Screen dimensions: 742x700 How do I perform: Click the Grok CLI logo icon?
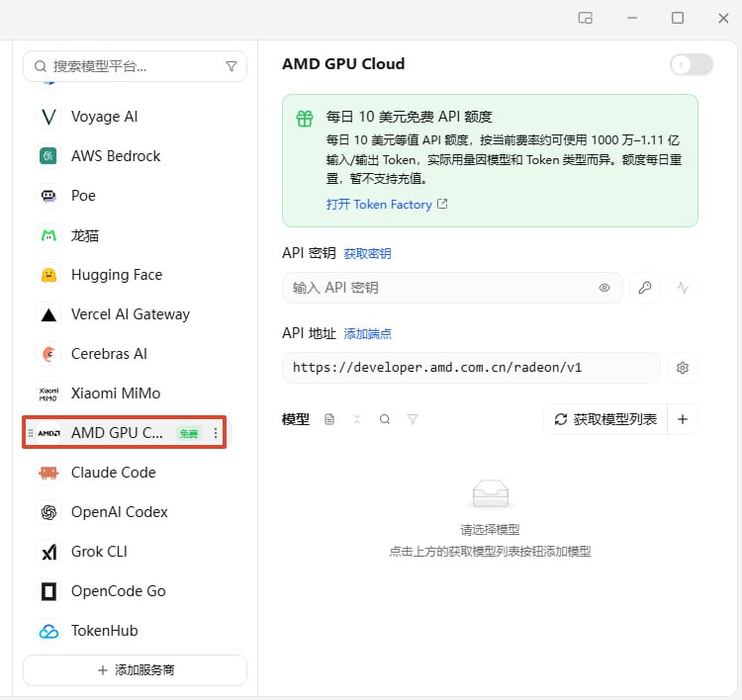pos(48,552)
